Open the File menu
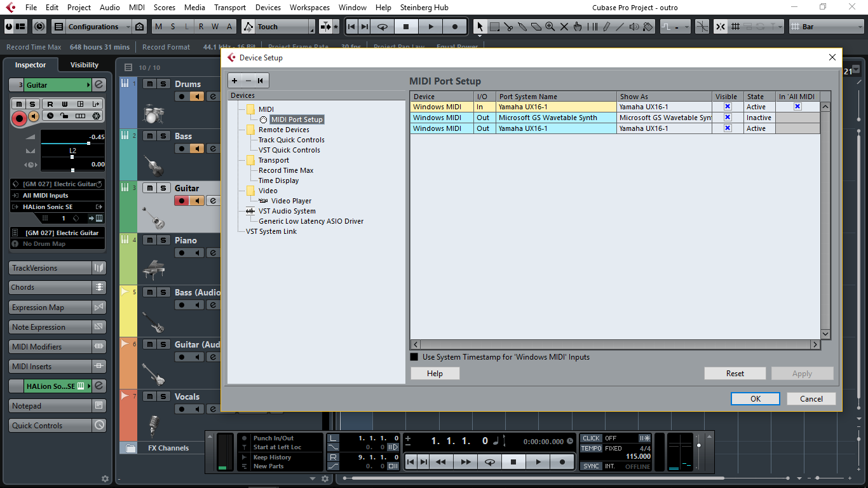Screen dimensions: 868x488 coord(31,8)
